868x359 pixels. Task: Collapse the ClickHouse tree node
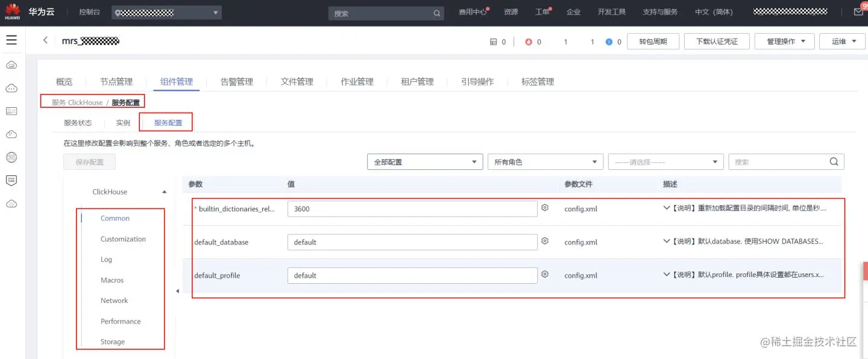point(165,192)
